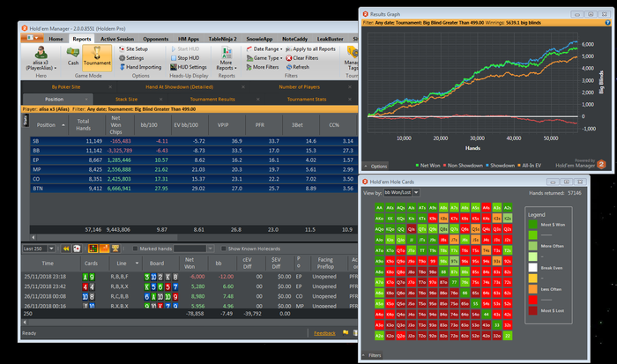The image size is (617, 364).
Task: Open Site Setup options
Action: point(133,48)
